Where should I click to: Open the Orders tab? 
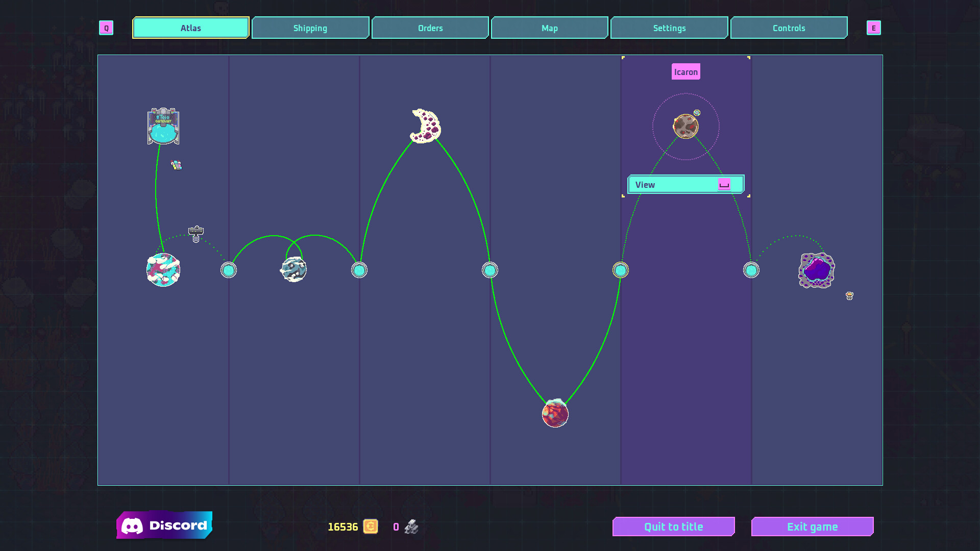430,28
